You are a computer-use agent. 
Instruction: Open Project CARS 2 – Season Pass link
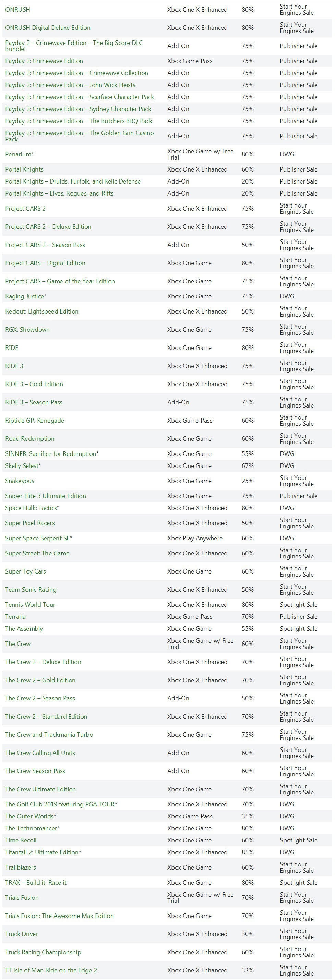(45, 245)
